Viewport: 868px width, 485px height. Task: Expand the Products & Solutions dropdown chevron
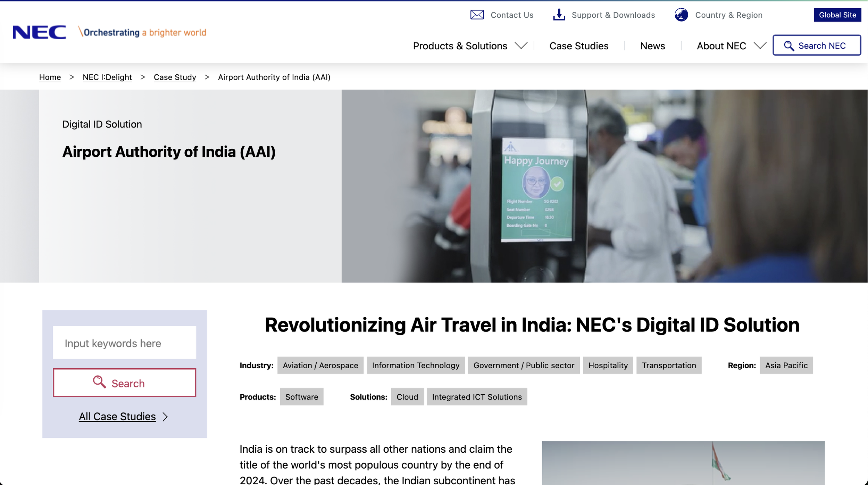coord(521,46)
